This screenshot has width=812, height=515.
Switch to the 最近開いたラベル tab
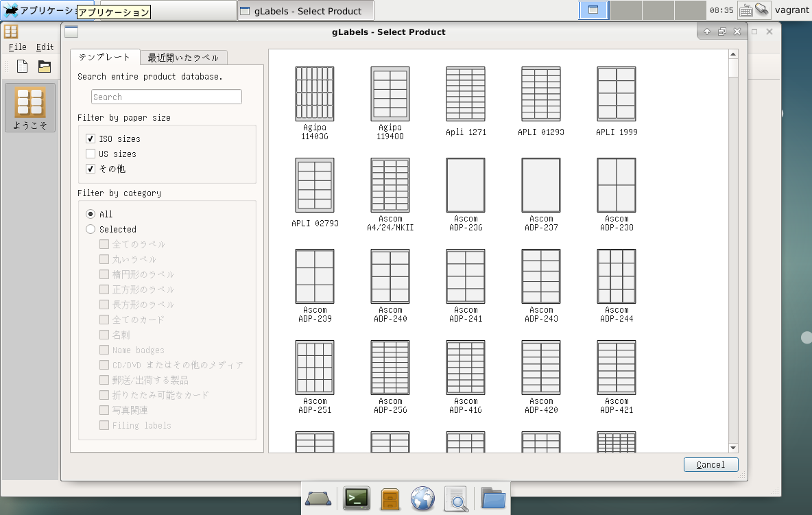[x=184, y=57]
